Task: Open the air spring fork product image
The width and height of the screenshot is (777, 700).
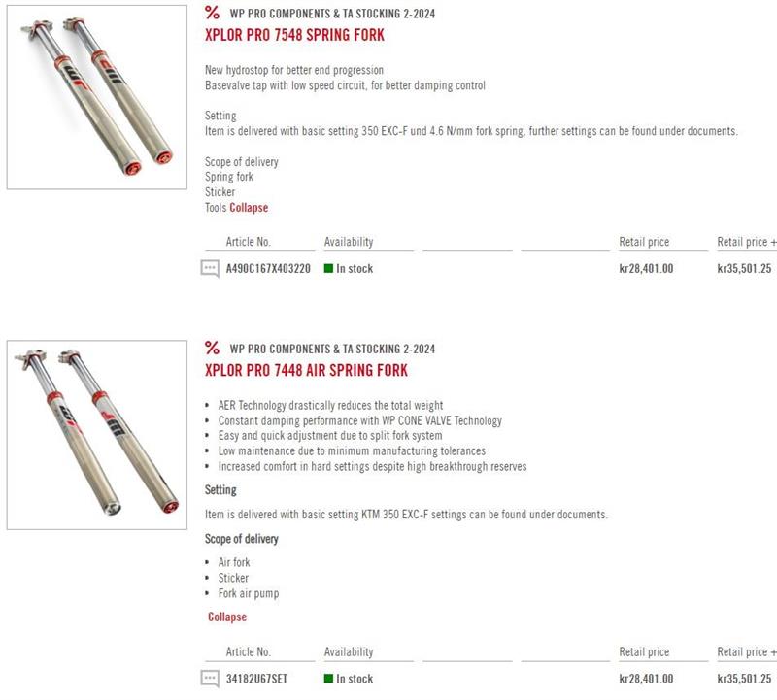Action: pos(96,434)
